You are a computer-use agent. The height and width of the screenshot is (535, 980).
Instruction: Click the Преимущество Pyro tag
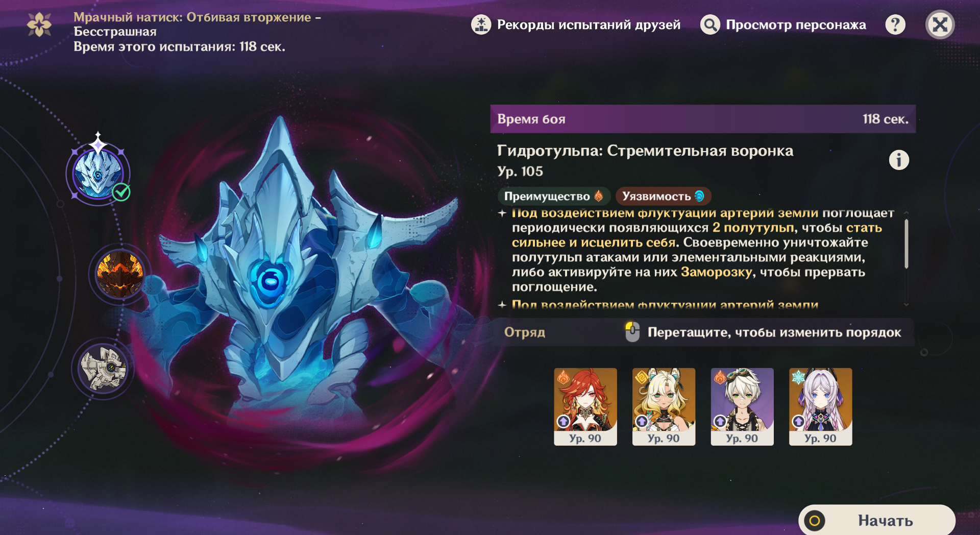[x=553, y=196]
